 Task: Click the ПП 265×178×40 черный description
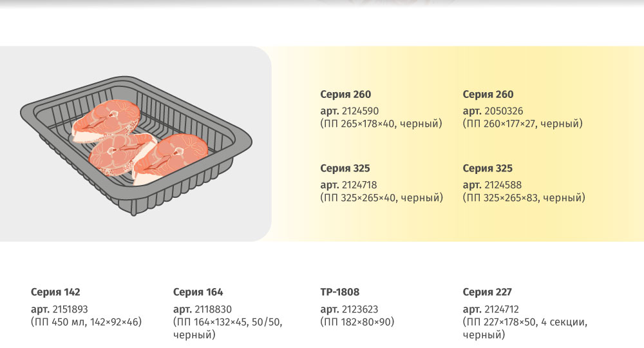coord(381,124)
